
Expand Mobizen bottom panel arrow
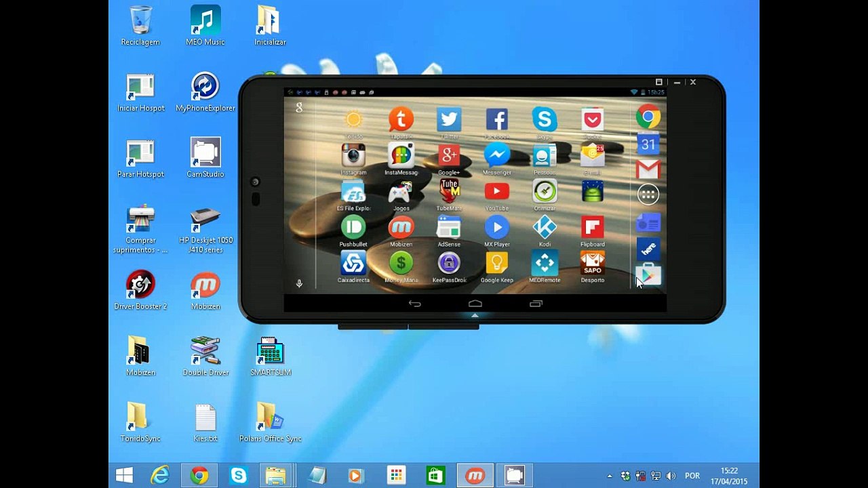(475, 315)
